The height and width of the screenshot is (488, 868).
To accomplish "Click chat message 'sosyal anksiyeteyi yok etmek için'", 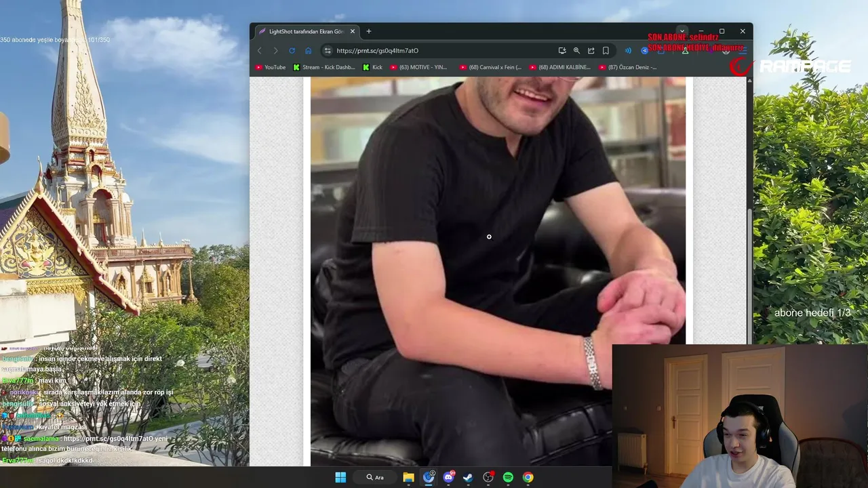I will (x=89, y=404).
